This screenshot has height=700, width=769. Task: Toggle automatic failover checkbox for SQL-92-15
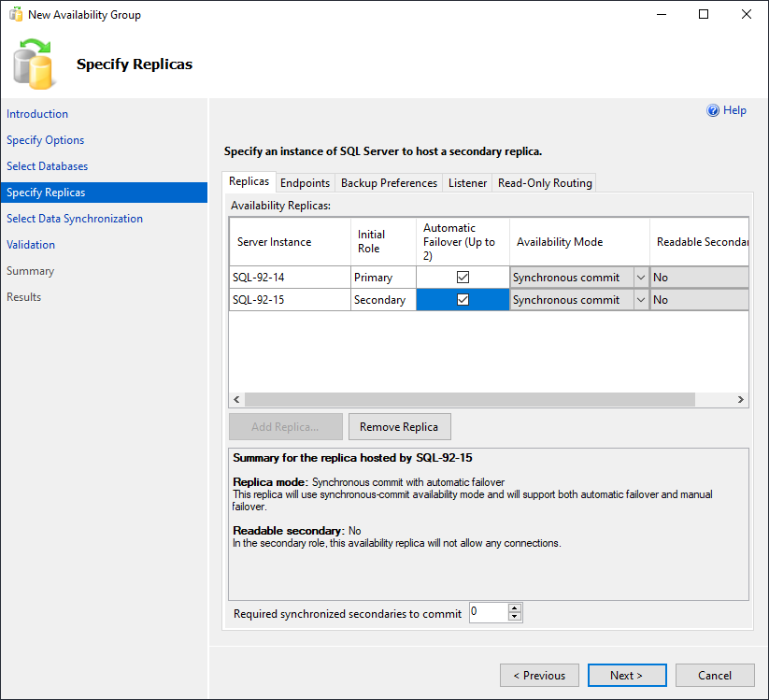(x=463, y=300)
